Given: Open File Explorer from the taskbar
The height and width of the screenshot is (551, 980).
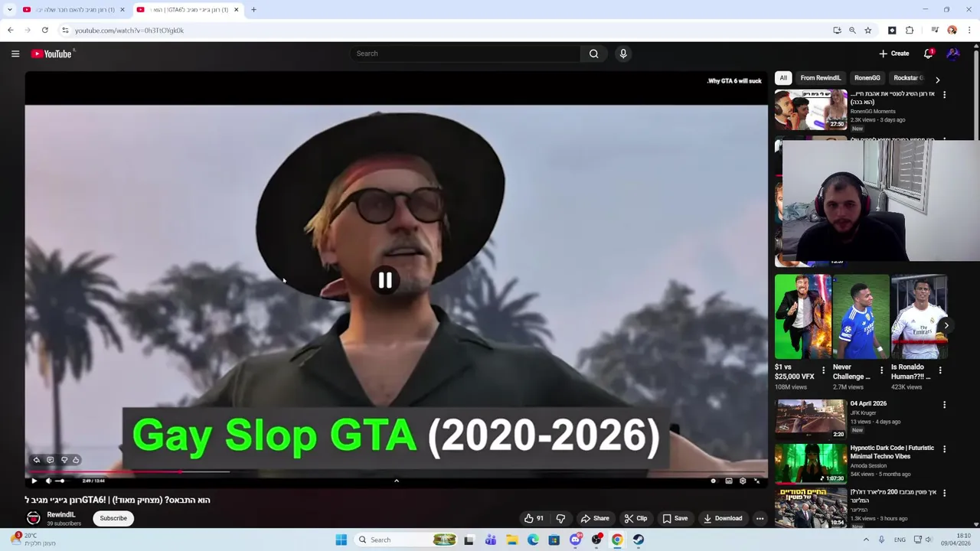Looking at the screenshot, I should 511,540.
